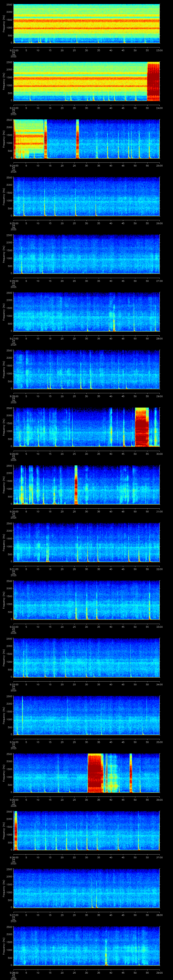Open the spectrogram panel starting at 9:26:00
The height and width of the screenshot is (980, 173).
[x=86, y=254]
